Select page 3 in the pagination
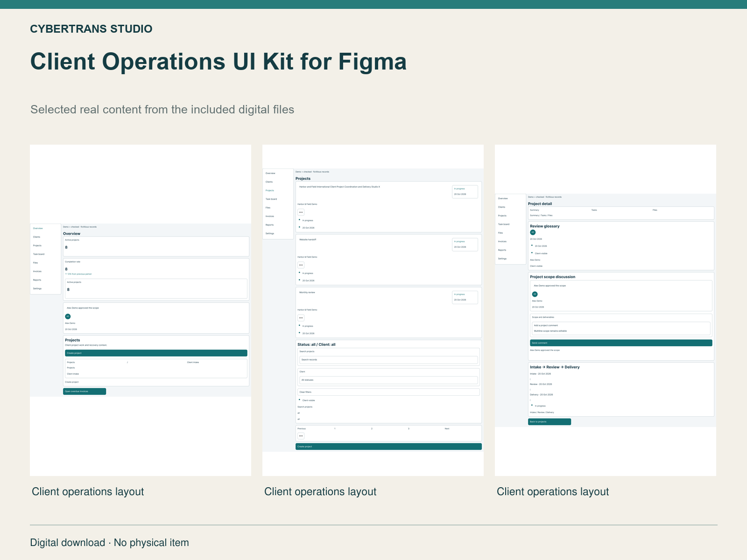Image resolution: width=747 pixels, height=560 pixels. tap(409, 428)
